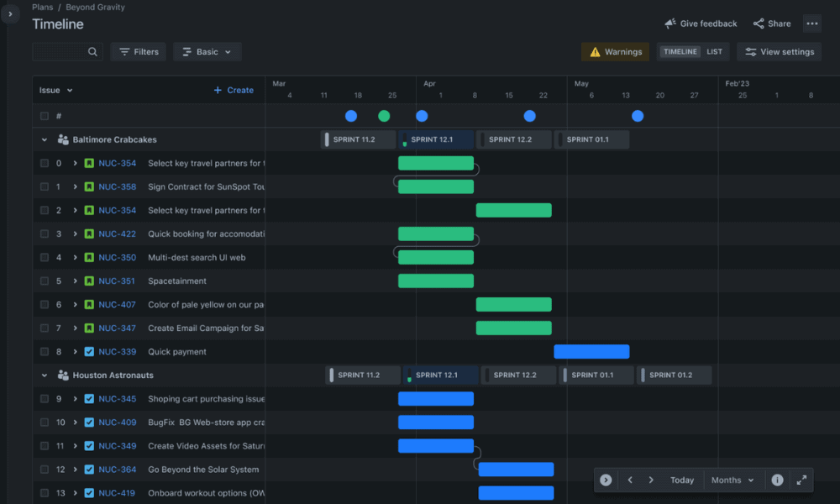Go to previous timeline period arrow
Viewport: 840px width, 504px height.
tap(630, 480)
